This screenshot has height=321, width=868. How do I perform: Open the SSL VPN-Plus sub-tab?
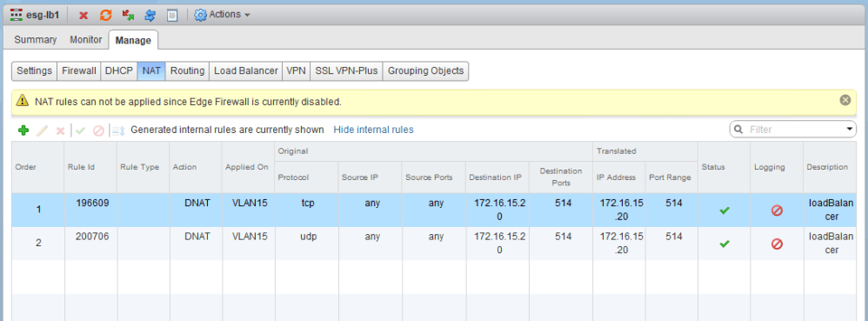tap(346, 70)
